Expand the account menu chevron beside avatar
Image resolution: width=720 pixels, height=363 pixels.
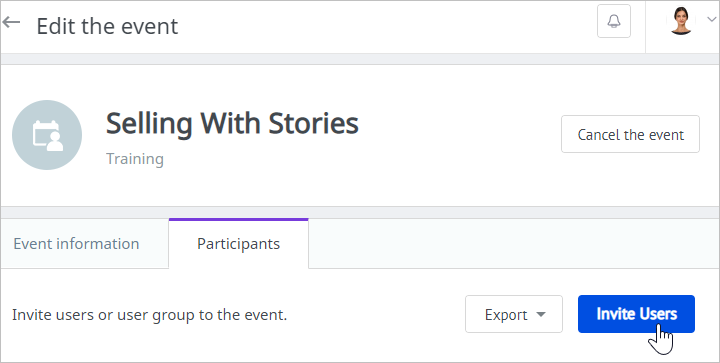click(x=711, y=19)
